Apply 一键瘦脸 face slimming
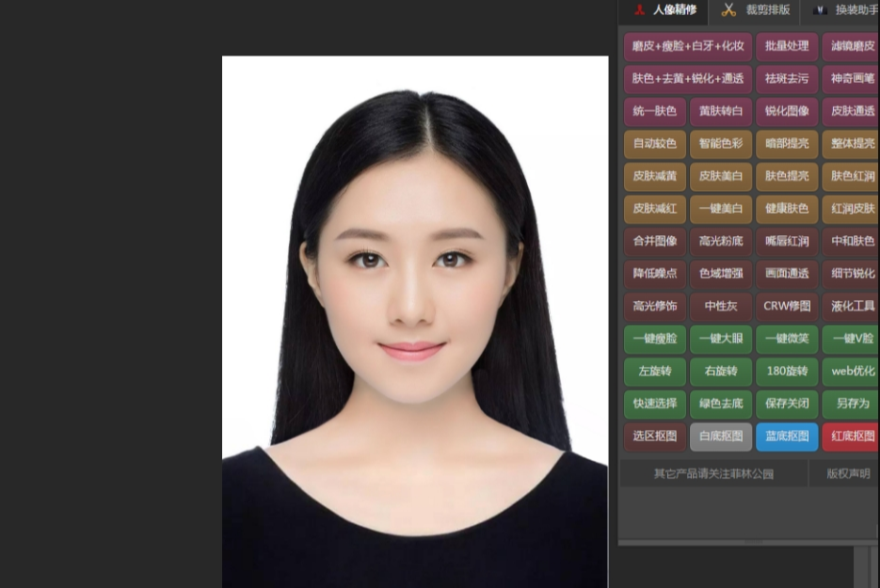 [x=654, y=339]
